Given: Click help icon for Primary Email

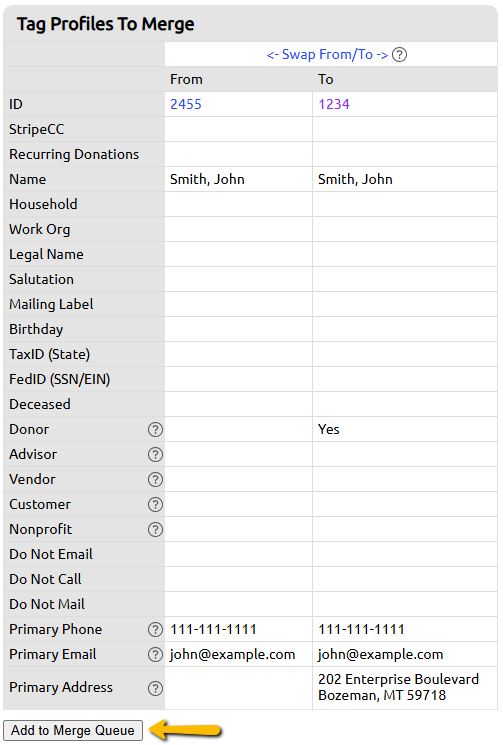Looking at the screenshot, I should 155,655.
